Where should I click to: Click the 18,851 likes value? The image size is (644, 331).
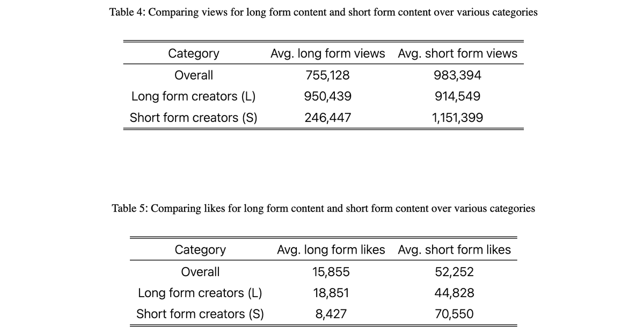pyautogui.click(x=331, y=293)
